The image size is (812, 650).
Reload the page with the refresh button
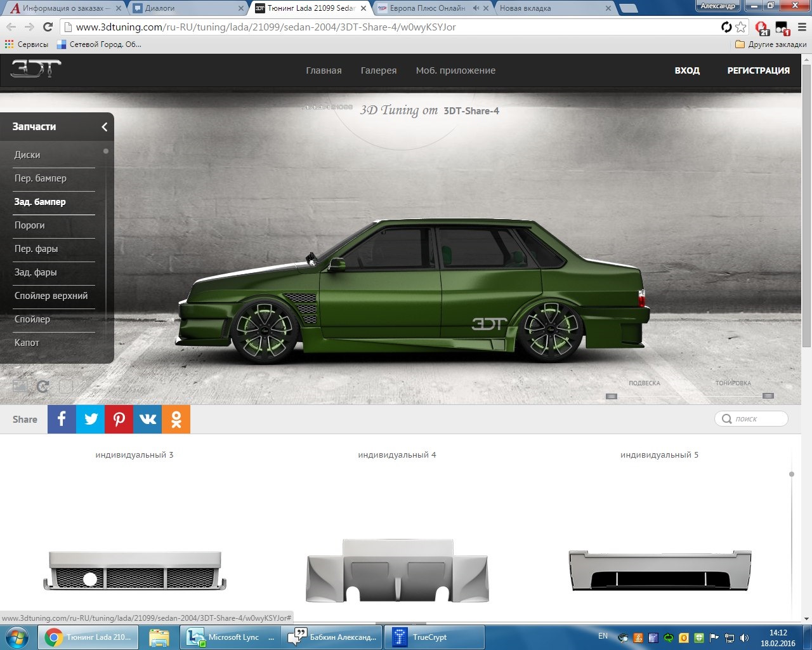click(x=48, y=27)
